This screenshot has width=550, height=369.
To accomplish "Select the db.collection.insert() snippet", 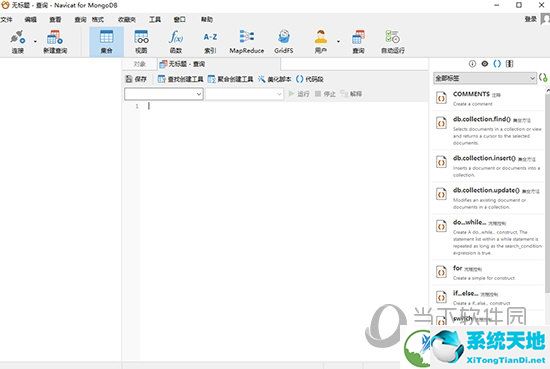I will (488, 166).
